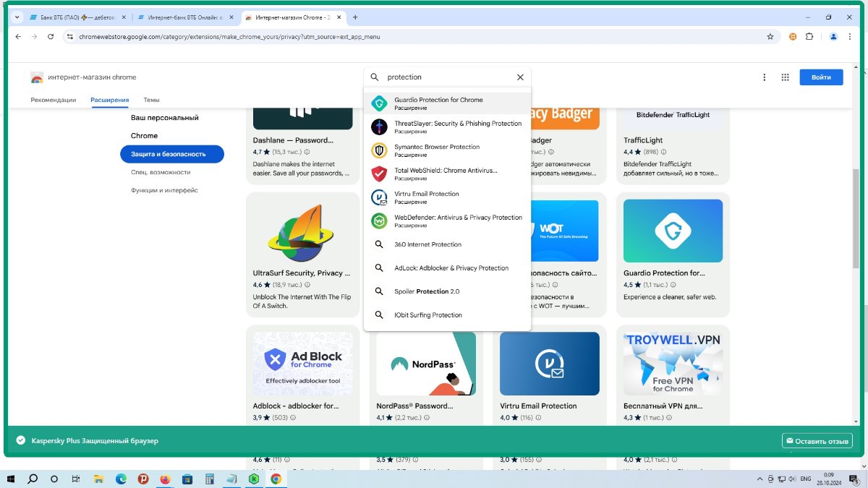868x488 pixels.
Task: Open Firefox from the taskbar
Action: click(164, 479)
